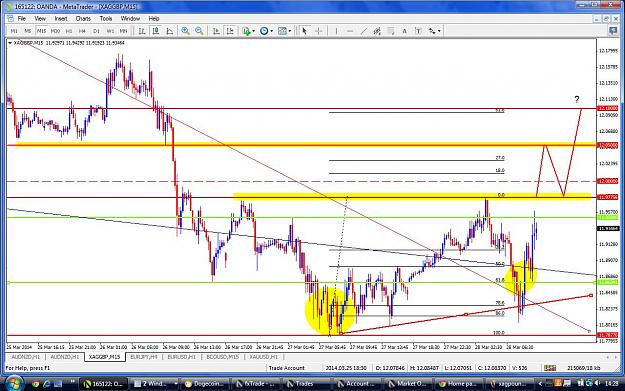The height and width of the screenshot is (391, 625).
Task: Click the new chart icon beside File
Action: point(10,19)
